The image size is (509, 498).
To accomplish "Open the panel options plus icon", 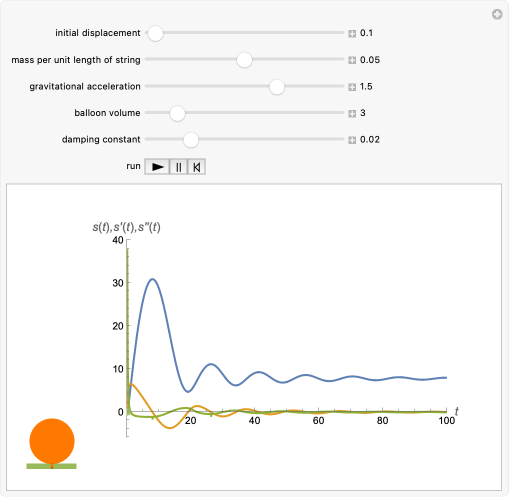I will (497, 14).
